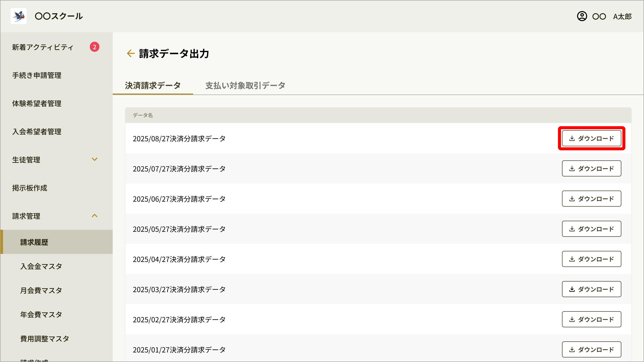Open 掲示板作成 in the sidebar
The width and height of the screenshot is (644, 362).
pos(30,188)
